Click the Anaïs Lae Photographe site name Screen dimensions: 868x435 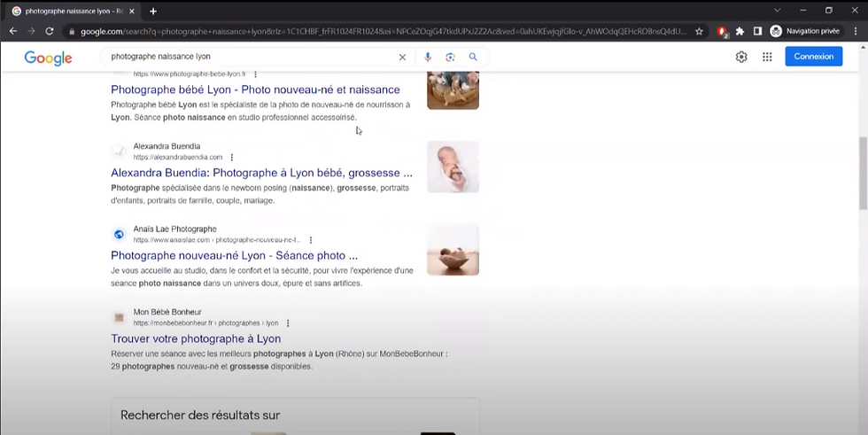tap(175, 229)
